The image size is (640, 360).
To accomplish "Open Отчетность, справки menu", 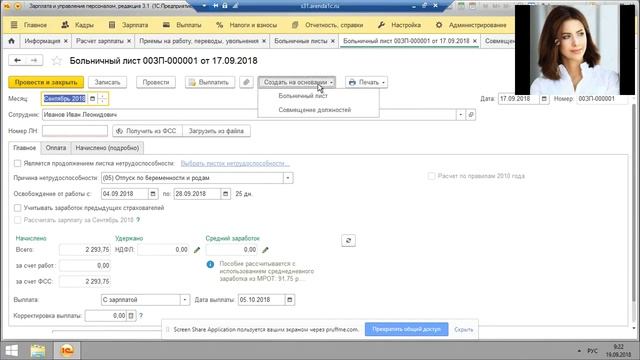I will [x=328, y=25].
